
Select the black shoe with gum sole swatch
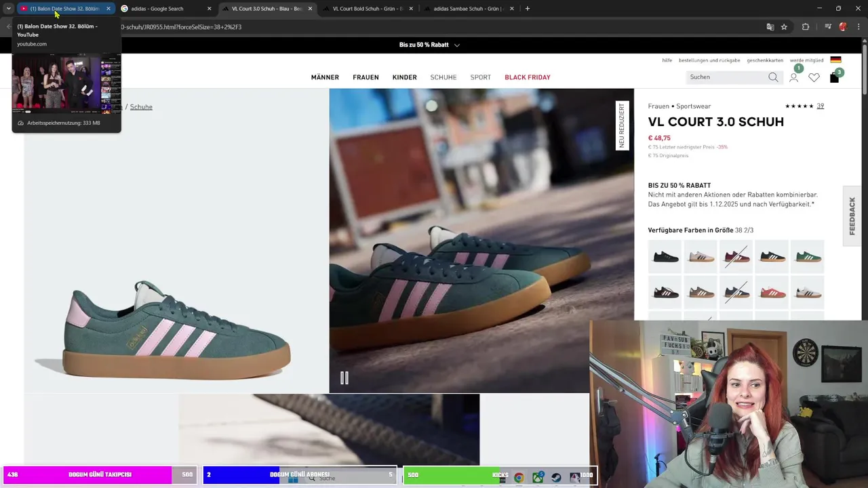[772, 256]
